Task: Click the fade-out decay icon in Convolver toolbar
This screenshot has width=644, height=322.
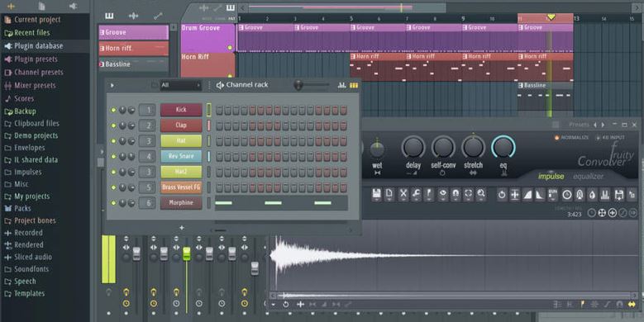Action: click(x=540, y=195)
